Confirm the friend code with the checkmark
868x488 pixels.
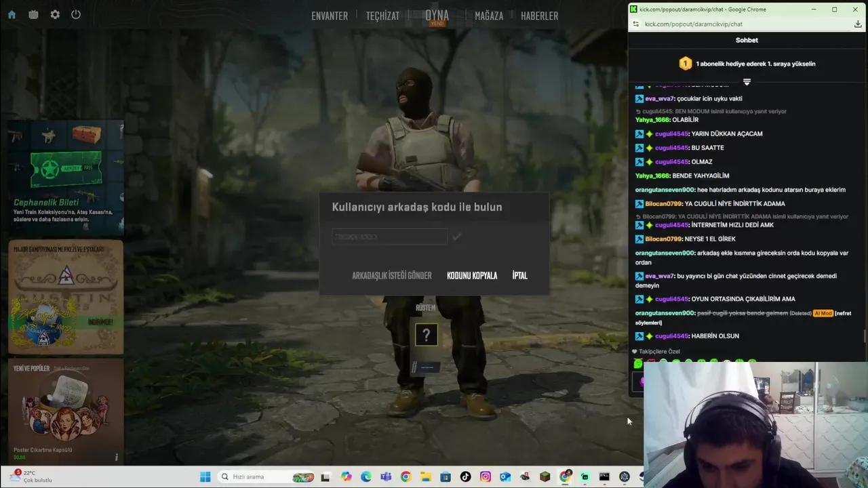(456, 237)
